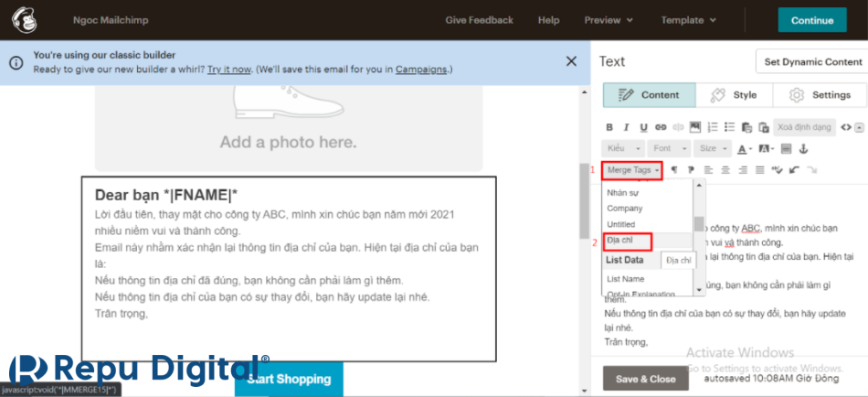Open the Merge Tags dropdown
Image resolution: width=868 pixels, height=397 pixels.
[x=633, y=170]
